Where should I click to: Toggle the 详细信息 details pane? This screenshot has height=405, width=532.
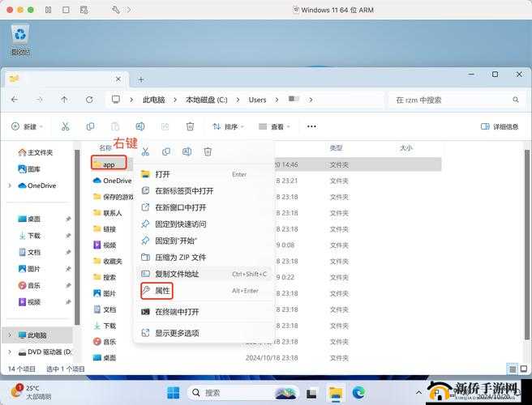(x=500, y=126)
